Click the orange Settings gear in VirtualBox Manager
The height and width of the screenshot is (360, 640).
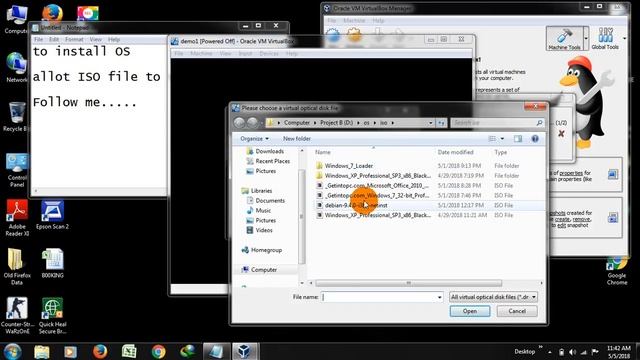(354, 35)
